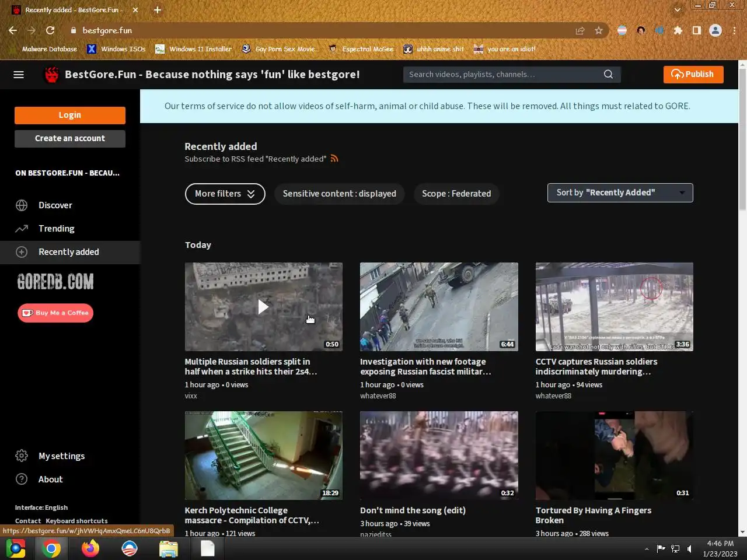Open the Windows Start button
Image resolution: width=747 pixels, height=560 pixels.
coord(16,548)
